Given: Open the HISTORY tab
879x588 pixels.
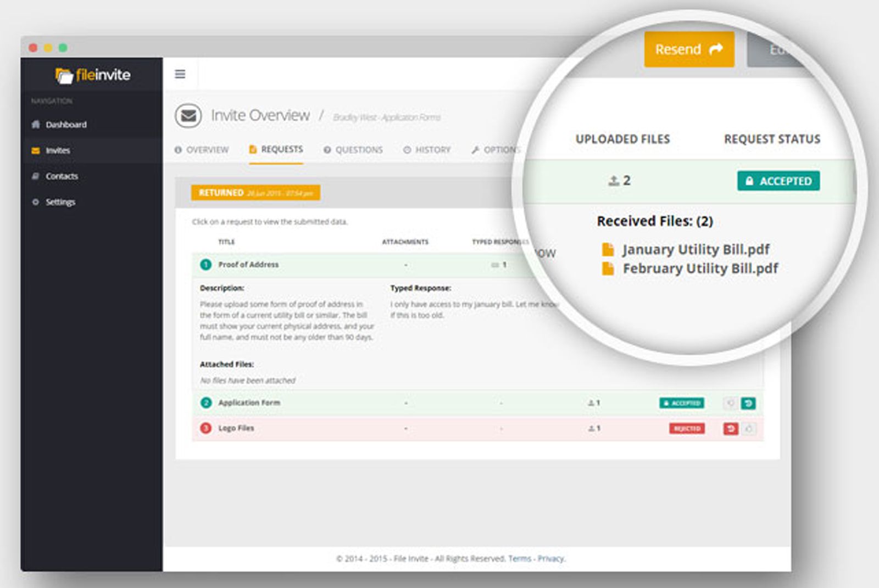Looking at the screenshot, I should (x=433, y=149).
